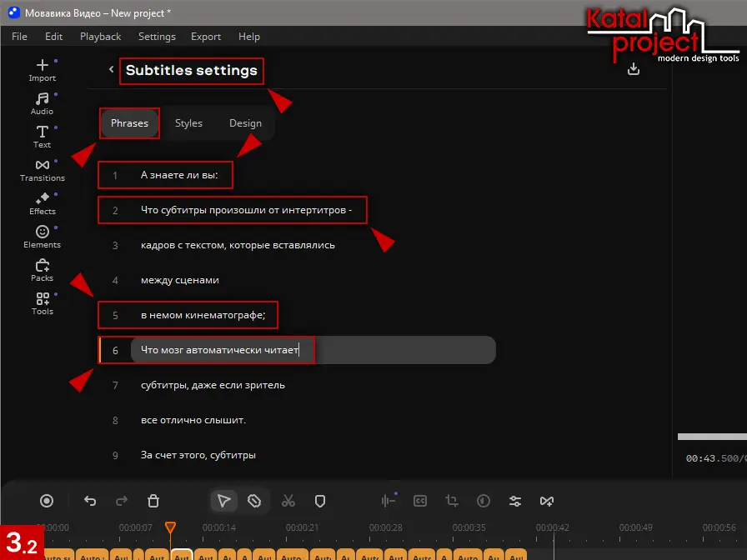Select the Text tool in sidebar
The image size is (747, 560).
(x=42, y=136)
